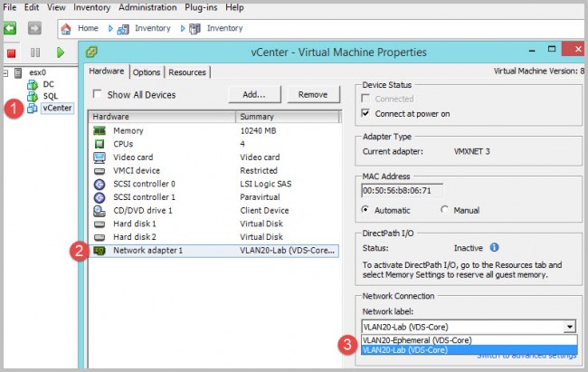Image resolution: width=588 pixels, height=372 pixels.
Task: Click the CD/DVD drive 1 icon
Action: pos(100,211)
